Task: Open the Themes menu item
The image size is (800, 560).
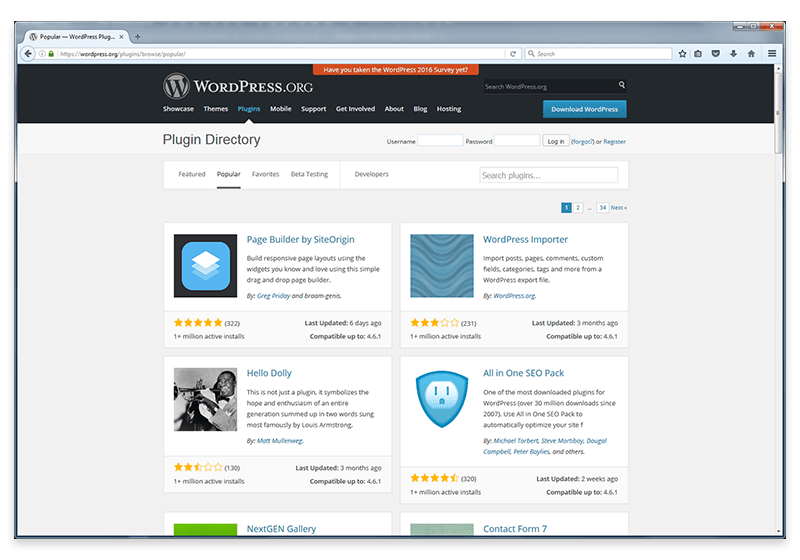Action: [x=215, y=109]
